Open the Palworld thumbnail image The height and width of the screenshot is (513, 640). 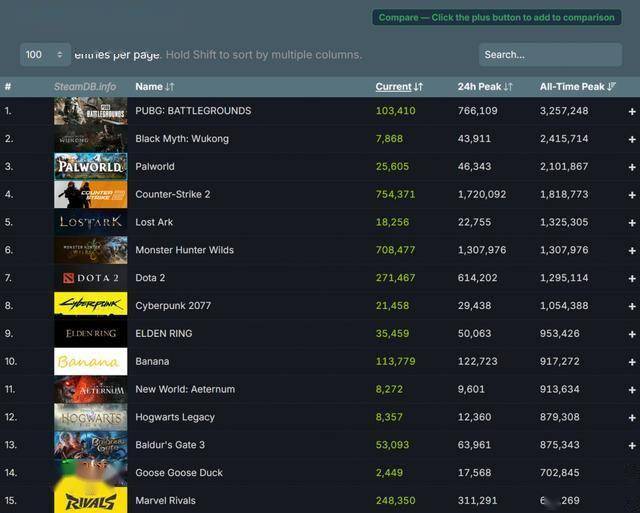pyautogui.click(x=91, y=167)
